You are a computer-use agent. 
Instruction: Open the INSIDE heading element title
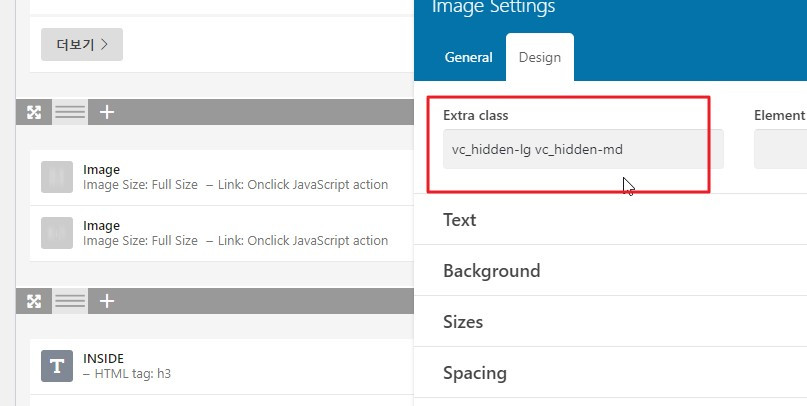[x=103, y=358]
